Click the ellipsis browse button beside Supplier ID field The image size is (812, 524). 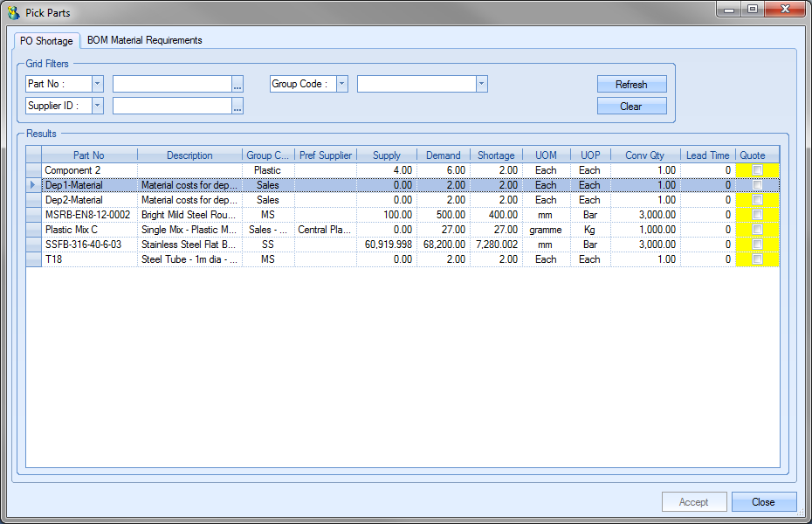pos(237,107)
